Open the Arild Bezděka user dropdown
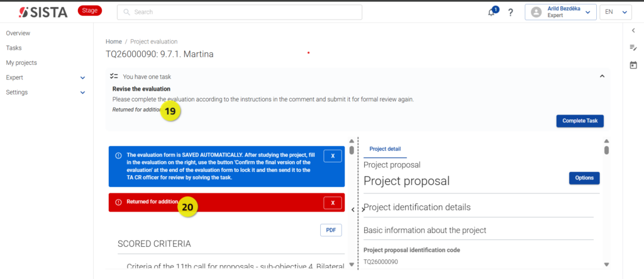Screen dimensions: 644x279 [x=560, y=13]
